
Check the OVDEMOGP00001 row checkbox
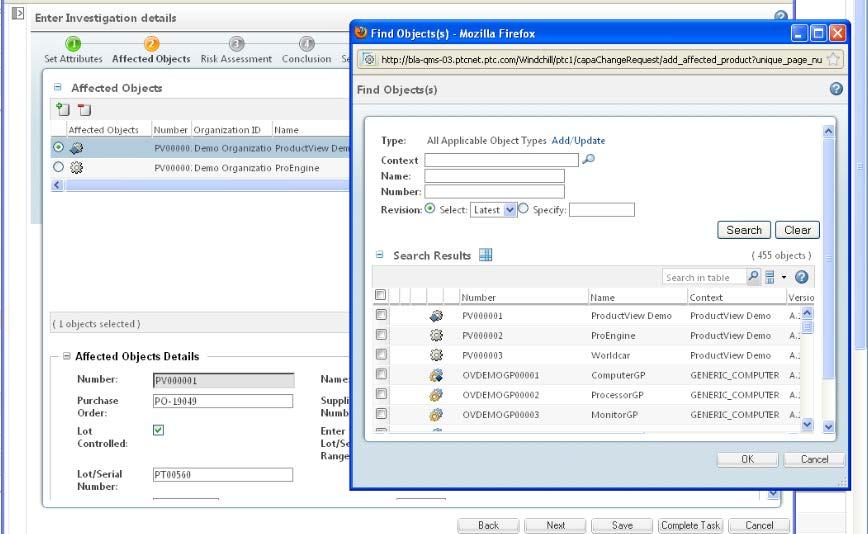coord(381,374)
